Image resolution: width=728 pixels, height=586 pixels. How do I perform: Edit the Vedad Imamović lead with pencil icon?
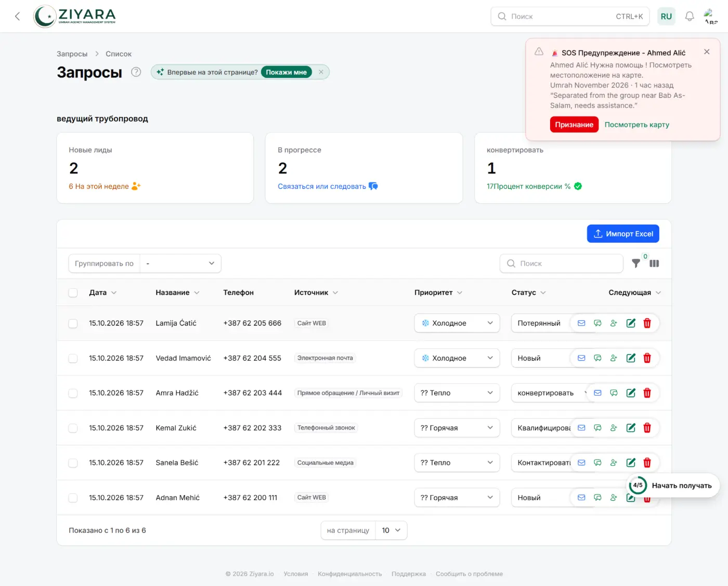point(631,358)
